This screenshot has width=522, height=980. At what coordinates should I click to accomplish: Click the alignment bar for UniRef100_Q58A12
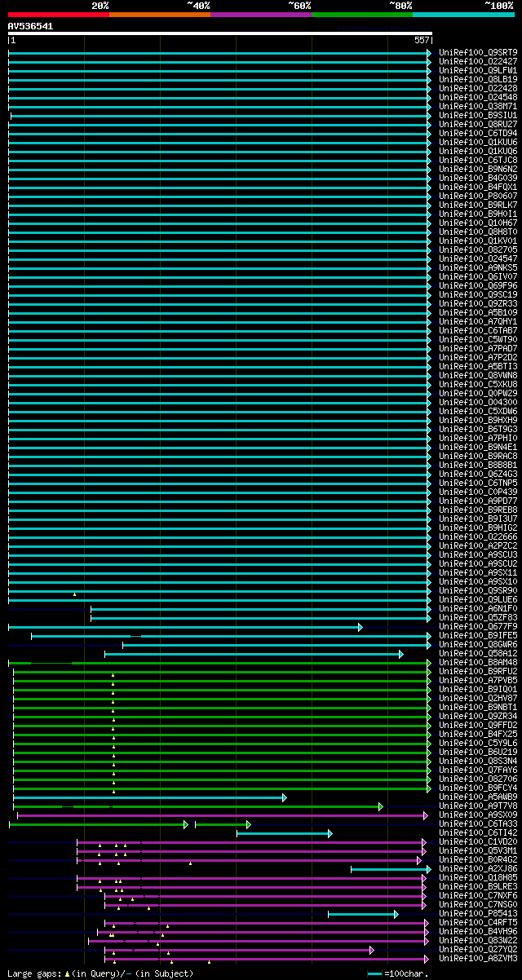(x=254, y=654)
